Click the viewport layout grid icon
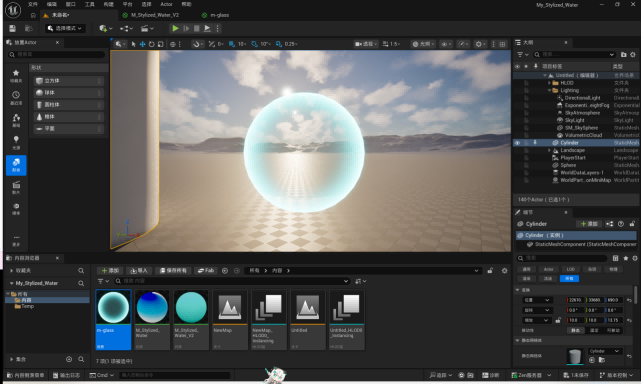 coord(503,44)
